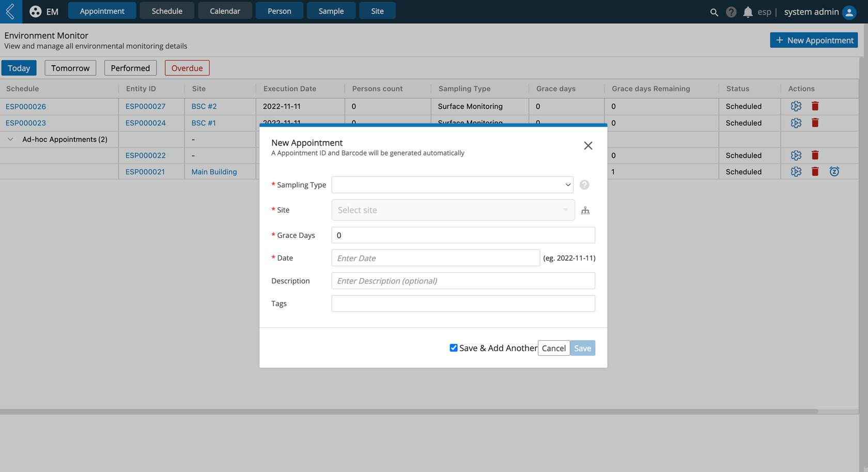Open schedule link ESP000023

tap(26, 123)
